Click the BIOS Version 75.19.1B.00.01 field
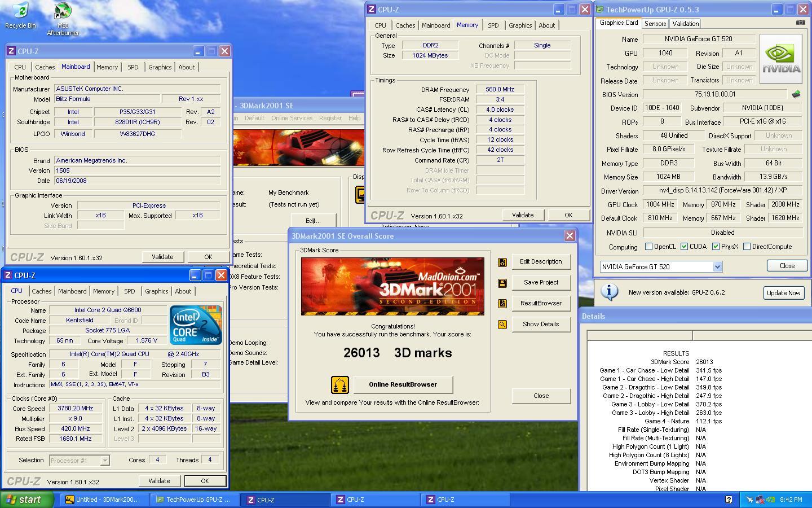 click(714, 95)
